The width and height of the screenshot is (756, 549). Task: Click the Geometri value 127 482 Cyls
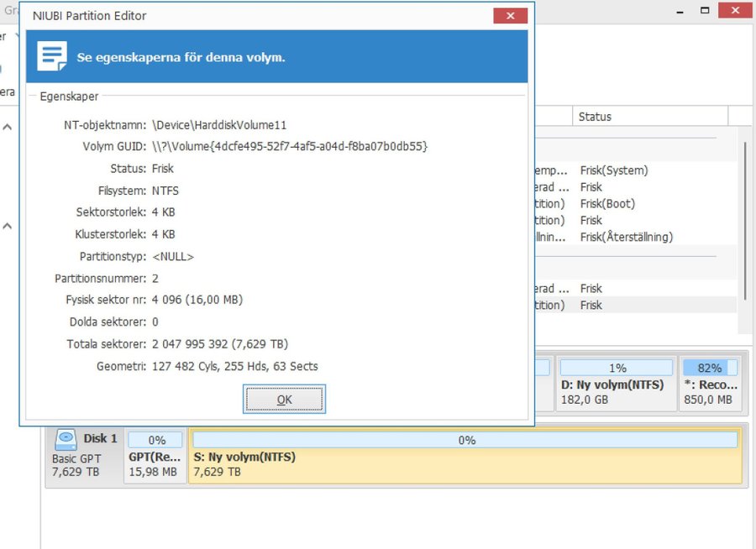coord(235,366)
